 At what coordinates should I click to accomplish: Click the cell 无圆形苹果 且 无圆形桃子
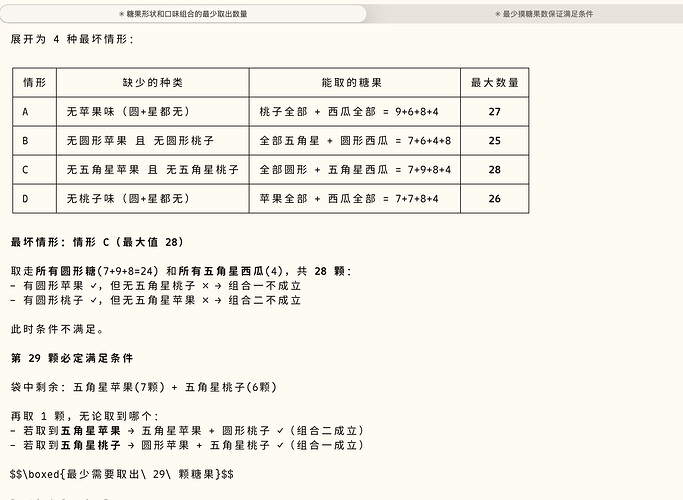(152, 141)
